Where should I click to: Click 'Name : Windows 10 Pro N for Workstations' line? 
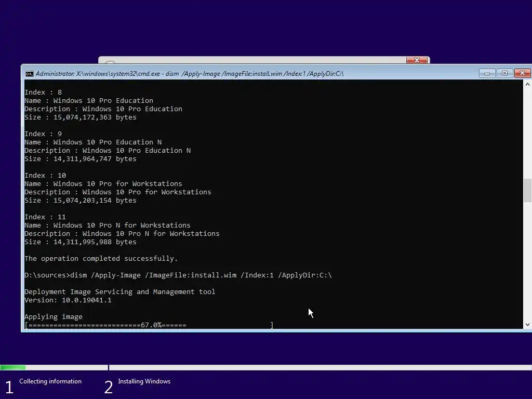108,225
